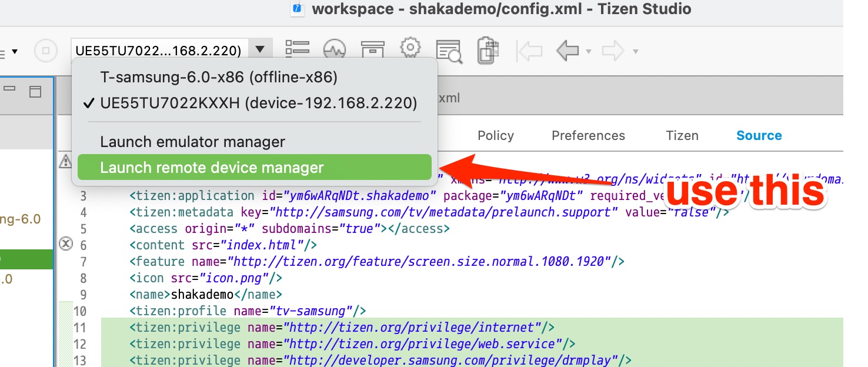This screenshot has width=868, height=367.
Task: Open forward navigation history dropdown
Action: tap(635, 52)
